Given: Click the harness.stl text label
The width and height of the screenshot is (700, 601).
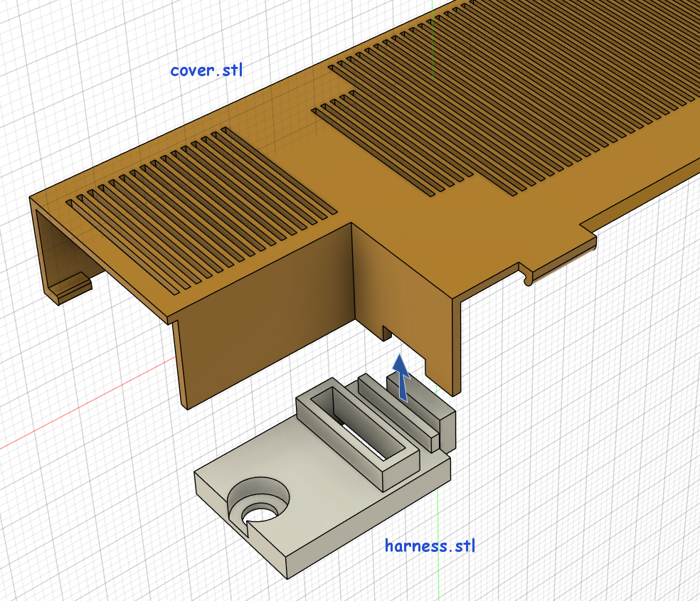Looking at the screenshot, I should point(430,546).
